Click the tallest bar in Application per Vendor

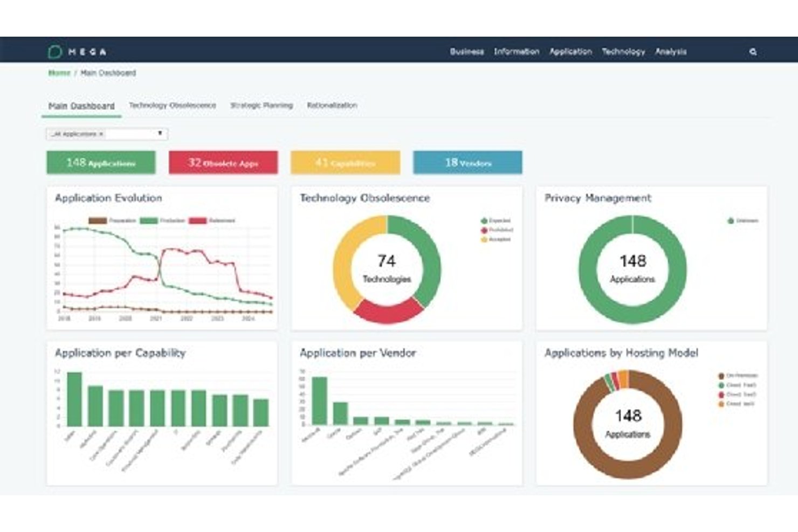320,400
